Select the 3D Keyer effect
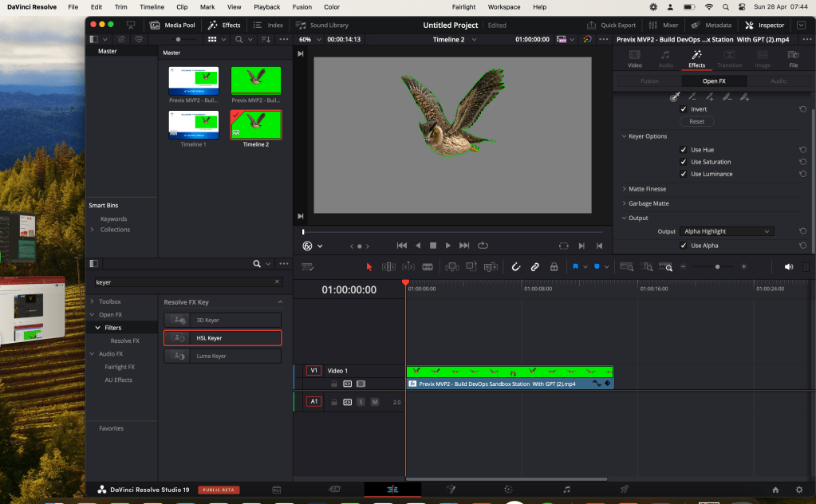The width and height of the screenshot is (816, 504). click(223, 321)
